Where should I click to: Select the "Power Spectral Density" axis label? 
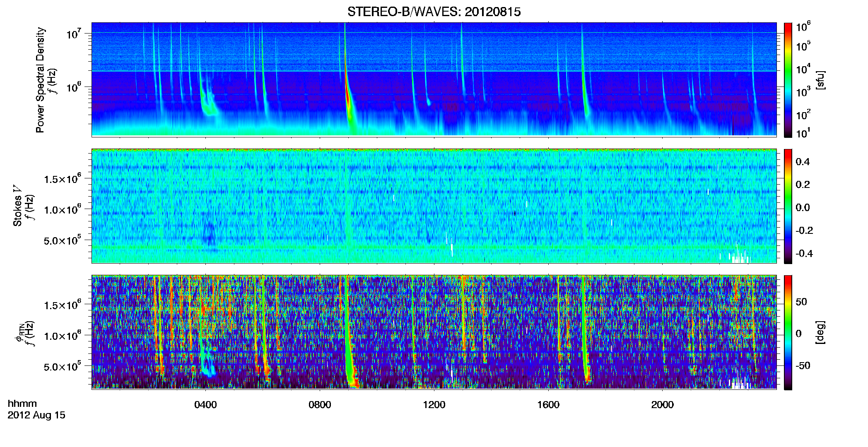click(40, 80)
